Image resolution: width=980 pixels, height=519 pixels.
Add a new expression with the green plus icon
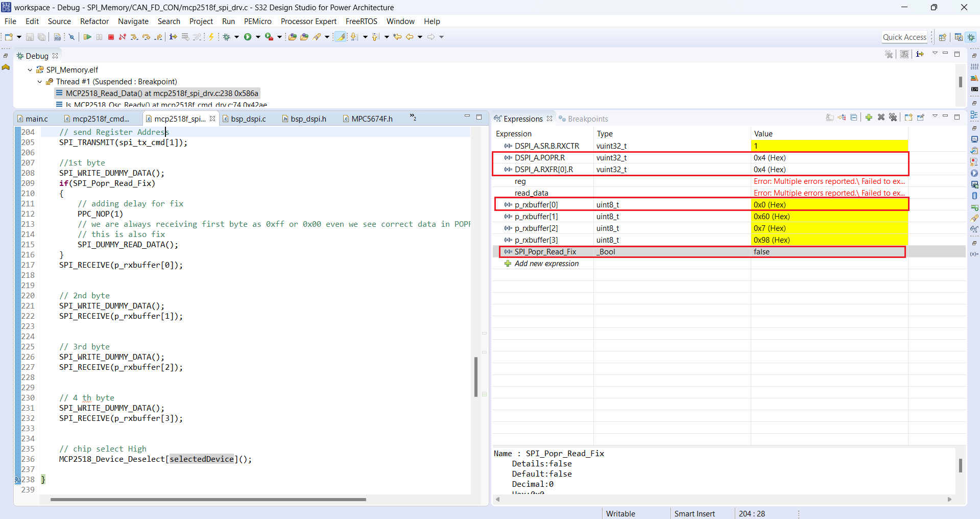tap(869, 117)
